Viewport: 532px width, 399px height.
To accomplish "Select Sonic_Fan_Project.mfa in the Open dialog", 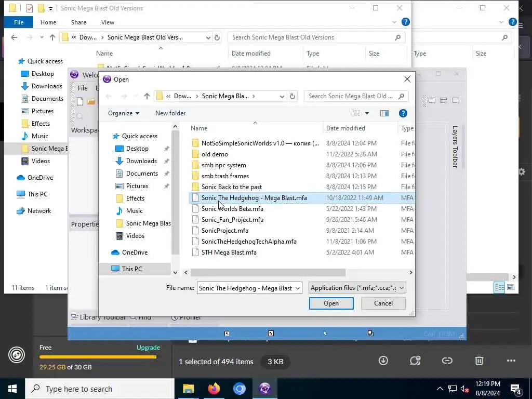I will click(x=232, y=220).
